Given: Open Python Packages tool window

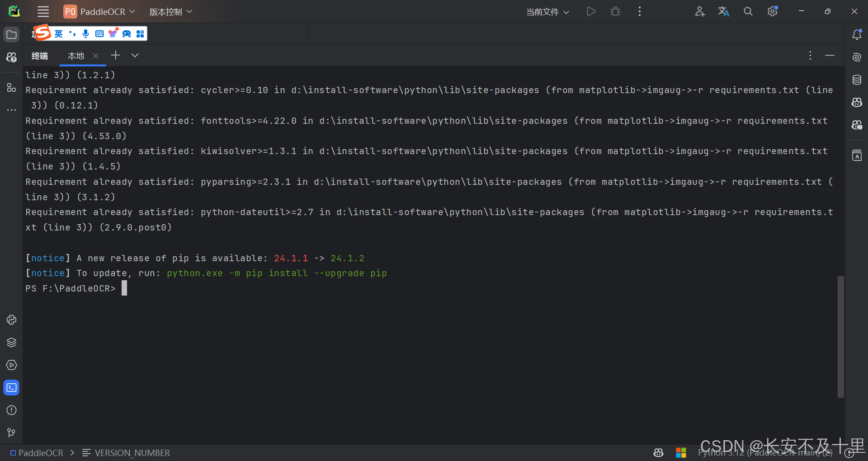Looking at the screenshot, I should tap(11, 320).
